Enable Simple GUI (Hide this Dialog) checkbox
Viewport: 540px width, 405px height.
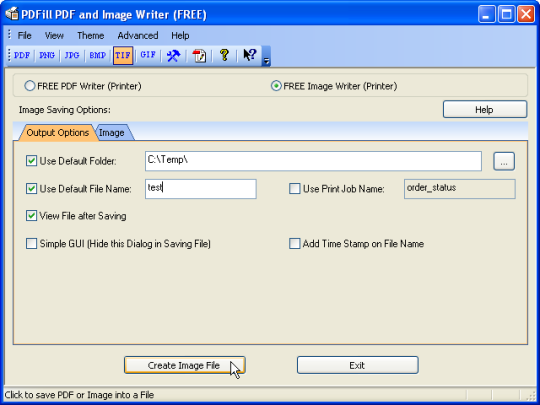point(31,244)
